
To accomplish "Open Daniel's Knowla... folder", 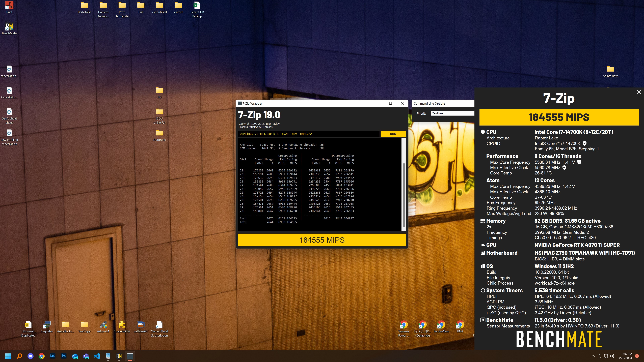I will pyautogui.click(x=103, y=10).
